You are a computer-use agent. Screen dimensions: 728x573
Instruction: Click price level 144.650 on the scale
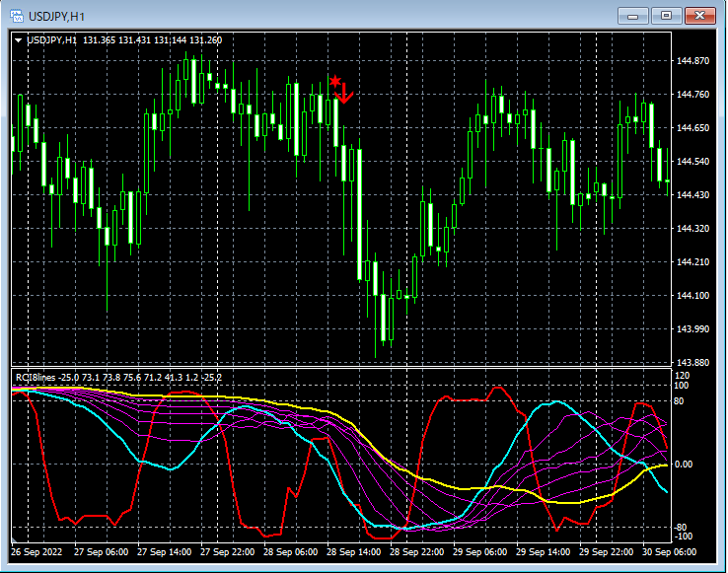point(693,127)
